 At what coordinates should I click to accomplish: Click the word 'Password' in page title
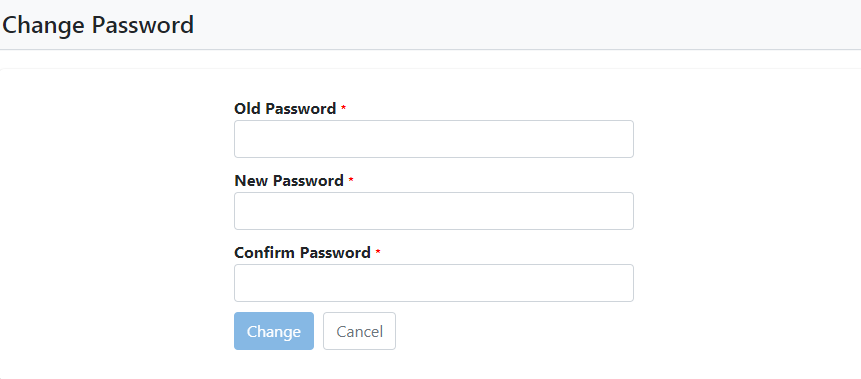[143, 25]
